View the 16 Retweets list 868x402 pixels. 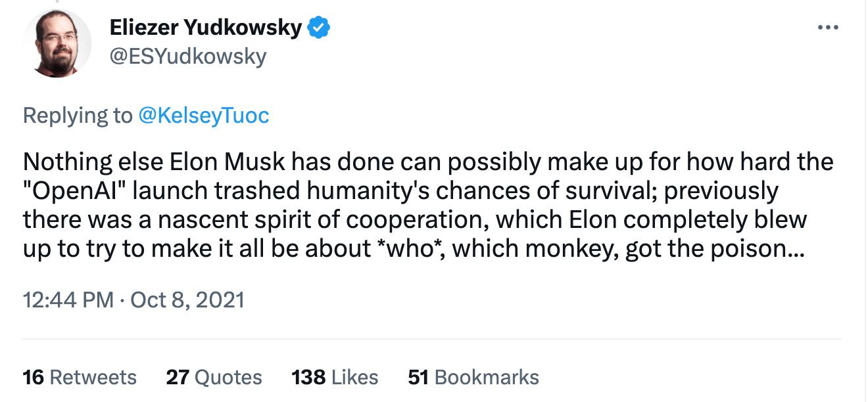(x=80, y=377)
